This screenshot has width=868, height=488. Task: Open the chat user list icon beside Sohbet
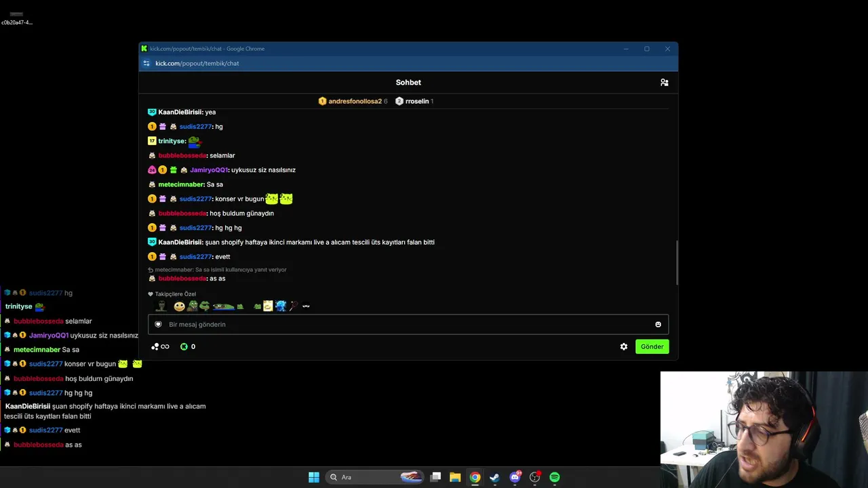(665, 82)
